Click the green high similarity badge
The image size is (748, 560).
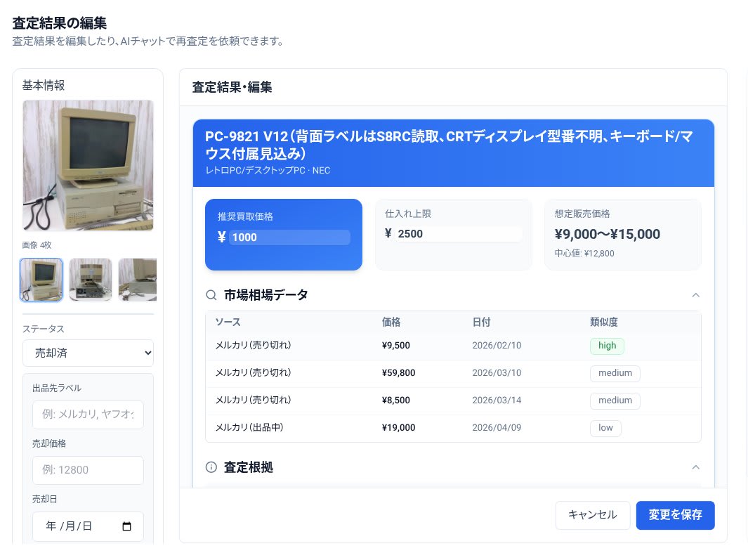[607, 346]
